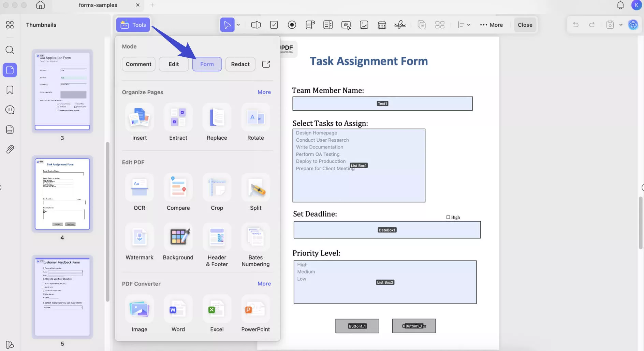
Task: Select the date field form tool
Action: pyautogui.click(x=382, y=25)
